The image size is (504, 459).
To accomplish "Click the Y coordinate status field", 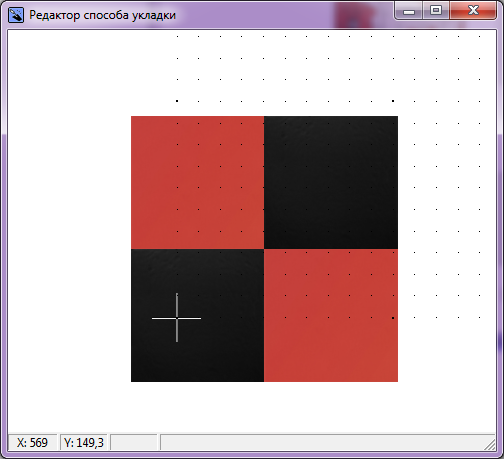I will pyautogui.click(x=84, y=442).
